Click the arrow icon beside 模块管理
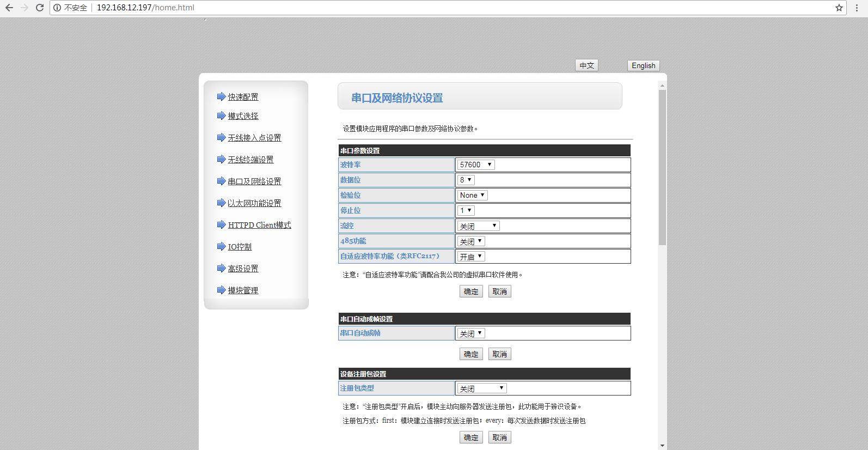The image size is (868, 450). 221,290
